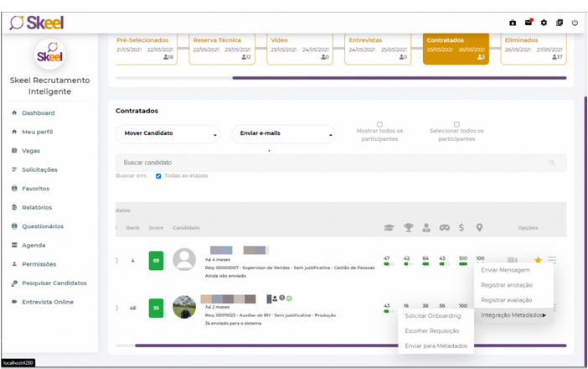The height and width of the screenshot is (369, 588).
Task: Click the mail icon with red notification
Action: [528, 23]
